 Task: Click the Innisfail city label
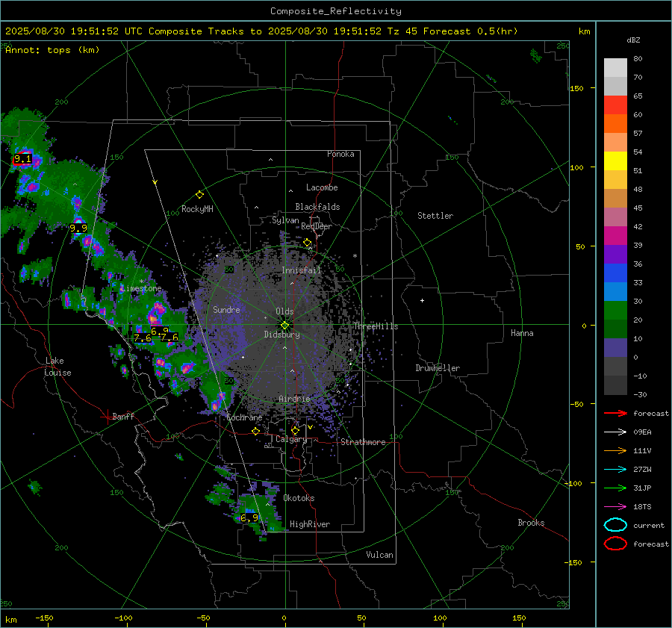(x=301, y=270)
